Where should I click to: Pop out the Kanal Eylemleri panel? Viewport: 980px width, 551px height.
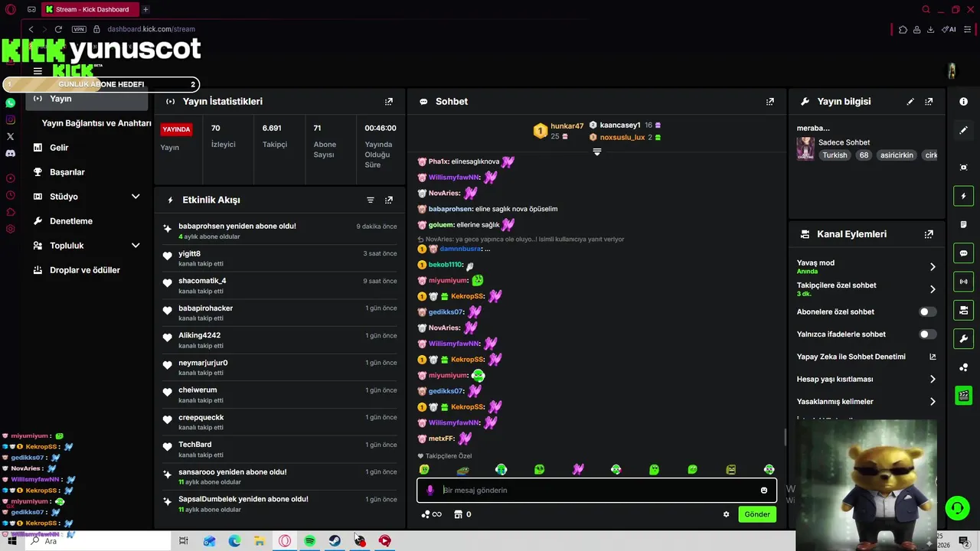pyautogui.click(x=929, y=234)
